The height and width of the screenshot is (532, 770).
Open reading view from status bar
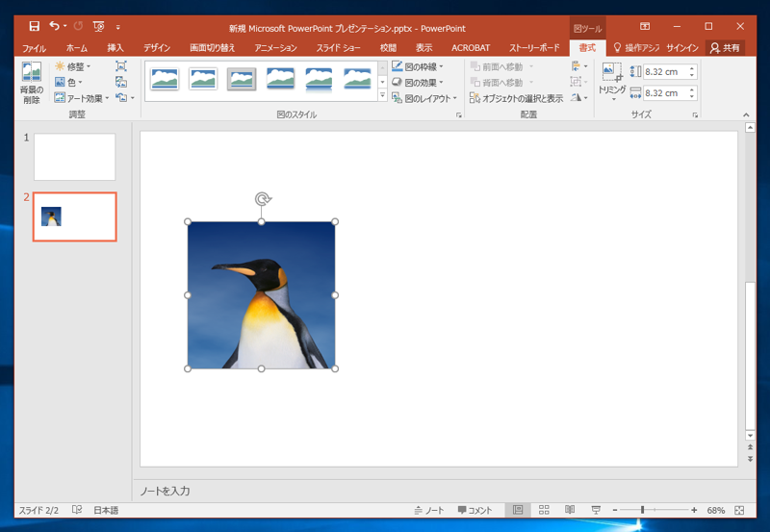tap(570, 510)
